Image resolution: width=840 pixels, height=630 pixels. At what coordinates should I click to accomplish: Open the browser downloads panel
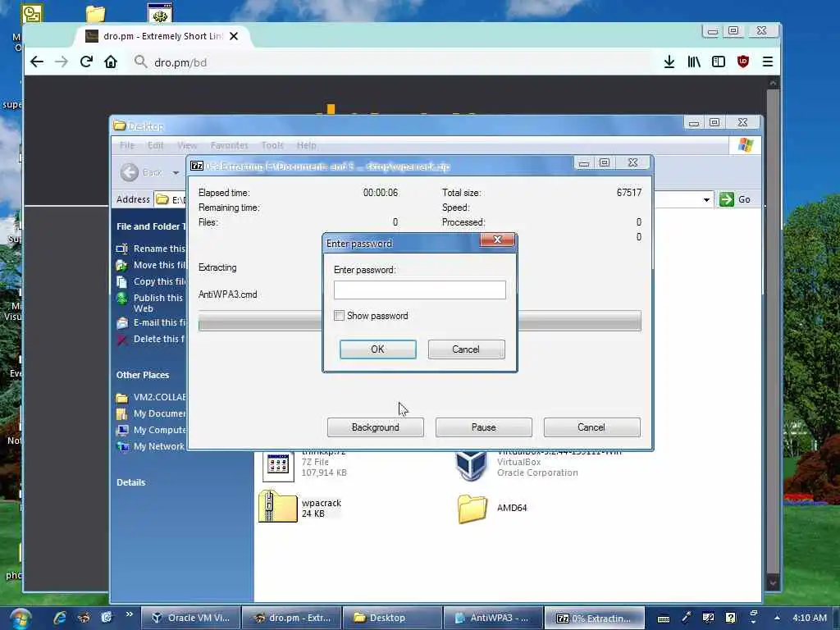[x=669, y=62]
